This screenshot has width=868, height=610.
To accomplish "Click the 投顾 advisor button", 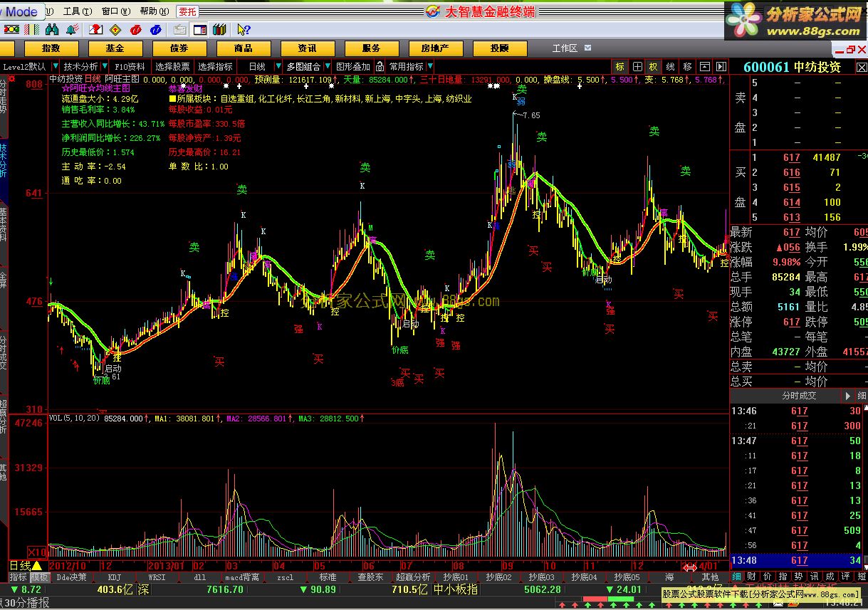I will click(499, 48).
